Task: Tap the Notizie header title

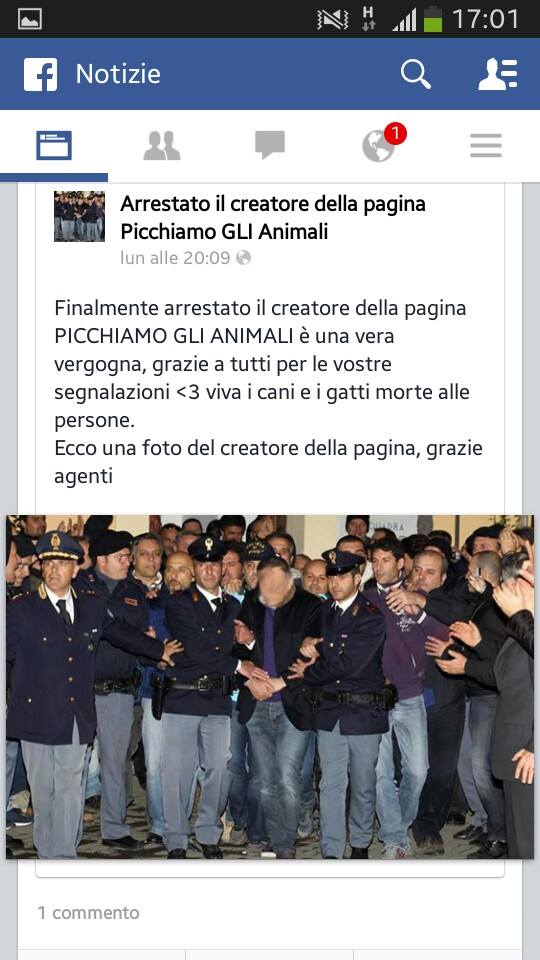Action: (118, 75)
